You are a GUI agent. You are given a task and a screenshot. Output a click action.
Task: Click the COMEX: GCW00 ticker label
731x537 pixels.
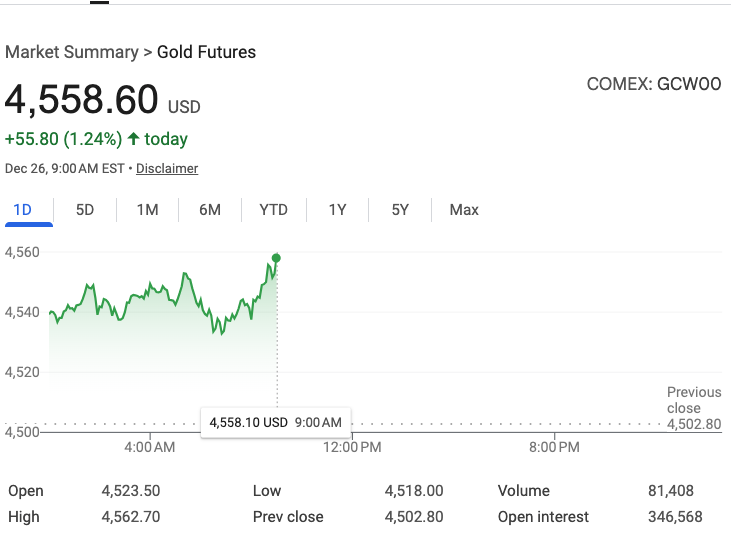click(x=653, y=85)
